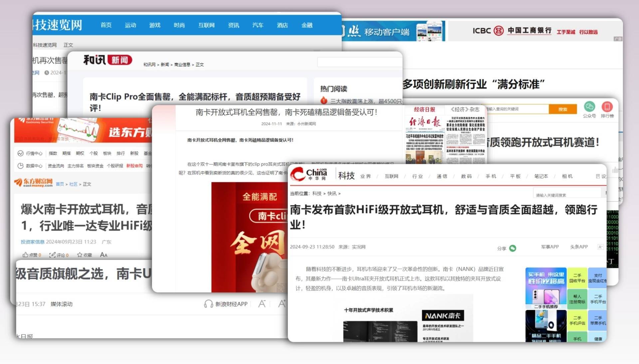Click the AA font size icon on 东方财富

pos(104,255)
